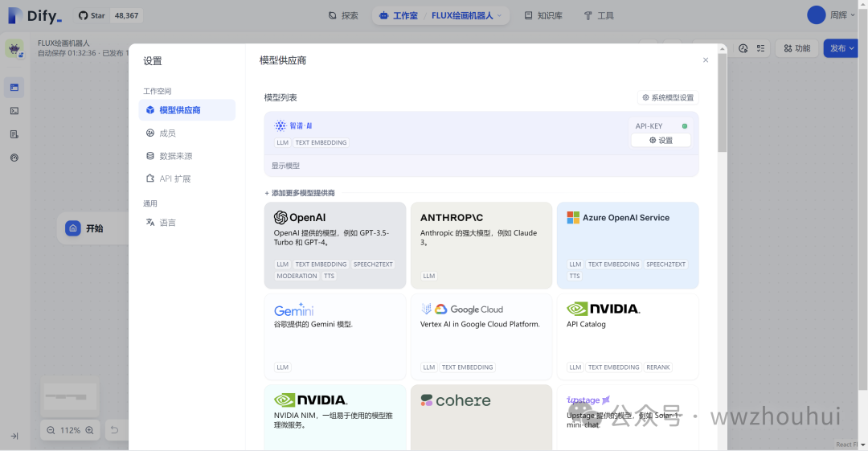Screen dimensions: 868x451
Task: Click 系统模型设置 system model settings button
Action: pyautogui.click(x=667, y=97)
